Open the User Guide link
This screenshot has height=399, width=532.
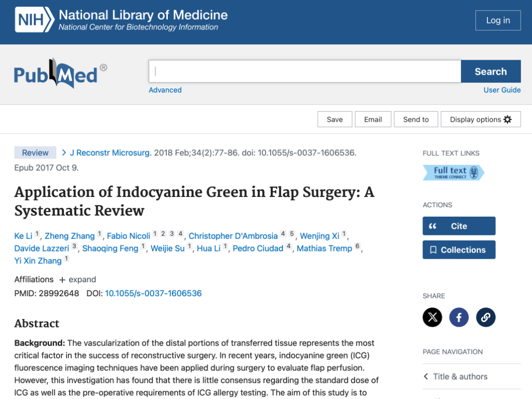pos(502,90)
